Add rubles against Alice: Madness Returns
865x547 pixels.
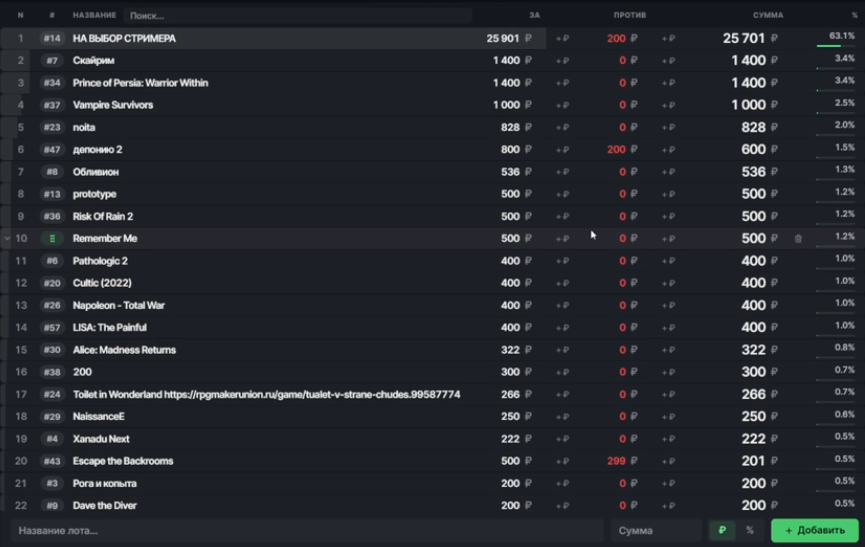coord(668,350)
